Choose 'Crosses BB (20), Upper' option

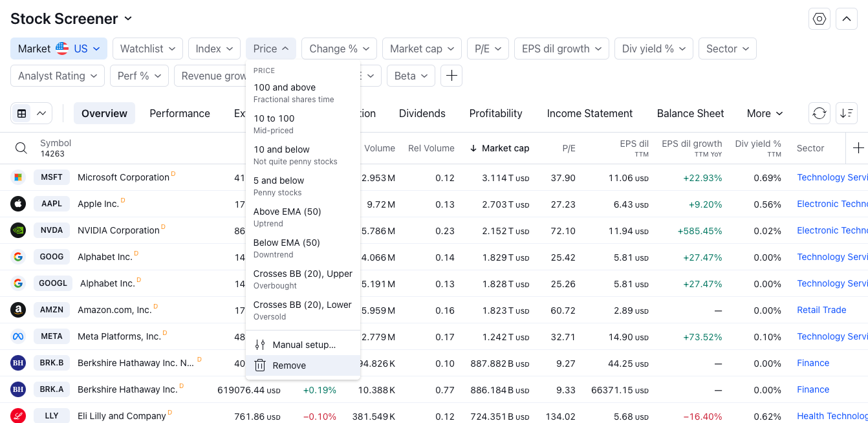pyautogui.click(x=303, y=279)
